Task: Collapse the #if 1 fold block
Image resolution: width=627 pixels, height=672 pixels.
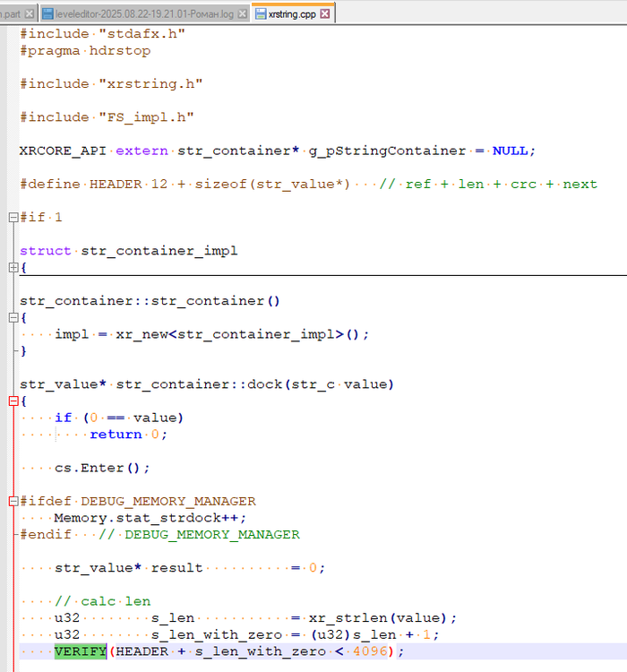Action: [x=13, y=218]
